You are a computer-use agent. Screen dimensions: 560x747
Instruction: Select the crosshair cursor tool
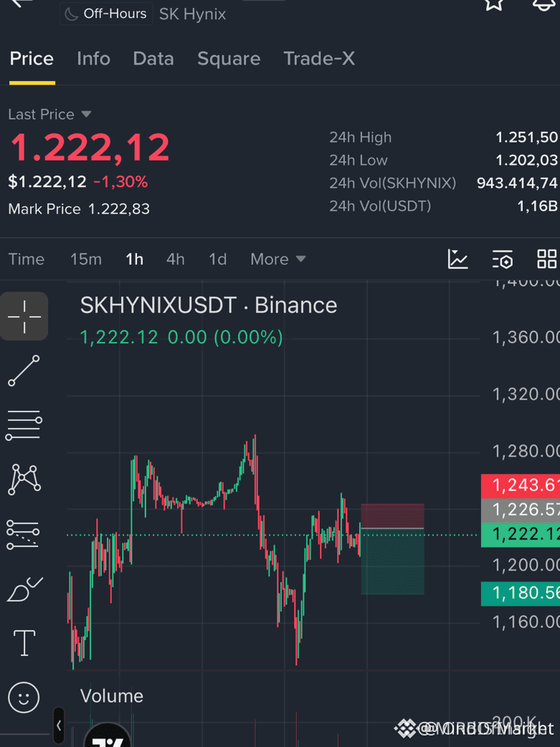click(x=24, y=316)
